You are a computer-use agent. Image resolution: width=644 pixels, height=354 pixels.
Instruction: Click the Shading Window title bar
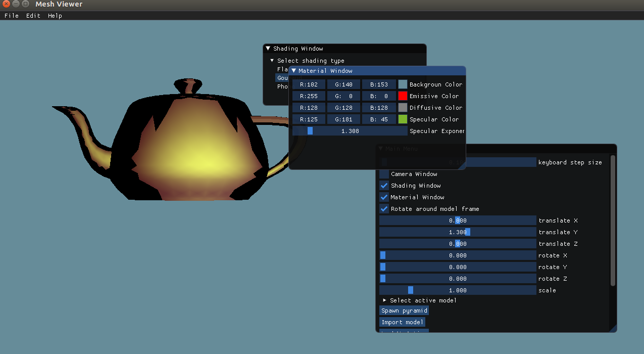click(x=344, y=49)
